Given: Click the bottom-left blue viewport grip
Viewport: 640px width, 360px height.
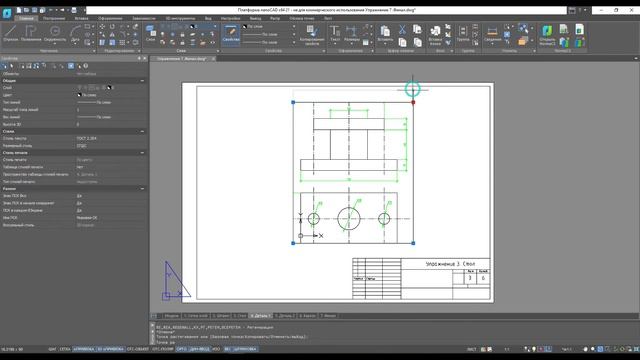Looking at the screenshot, I should point(293,243).
